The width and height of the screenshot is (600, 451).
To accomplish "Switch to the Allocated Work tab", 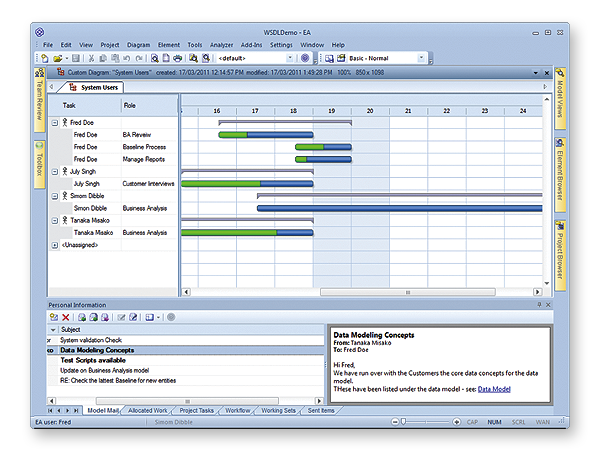I will (x=148, y=410).
